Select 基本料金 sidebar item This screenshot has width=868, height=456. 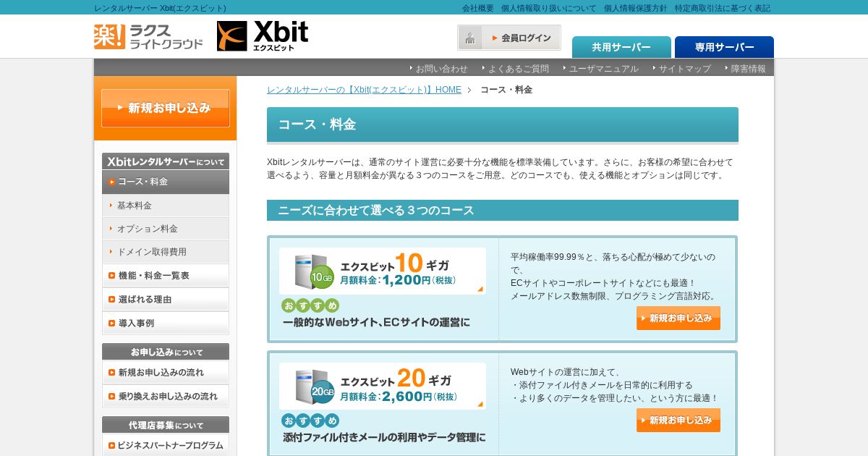(166, 206)
